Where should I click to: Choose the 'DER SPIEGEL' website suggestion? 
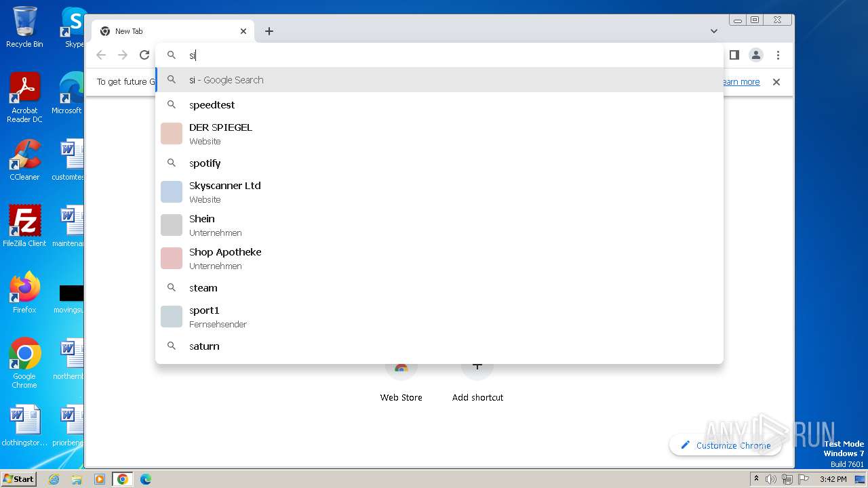coord(439,134)
